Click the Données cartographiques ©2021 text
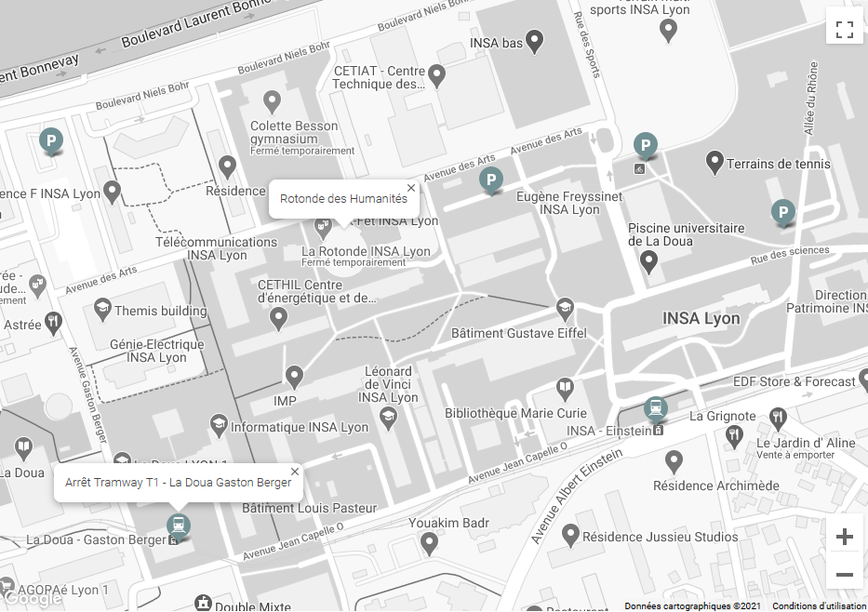 [x=692, y=605]
